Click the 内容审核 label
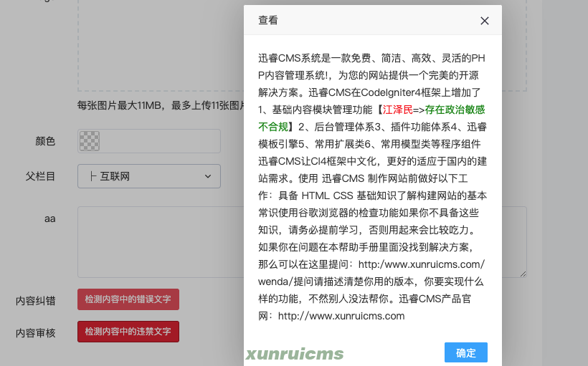The image size is (588, 366). click(x=36, y=333)
